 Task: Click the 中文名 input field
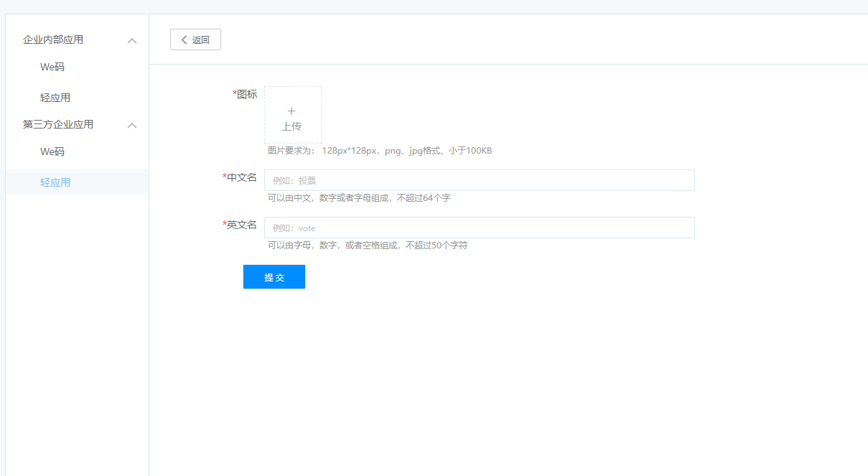479,179
